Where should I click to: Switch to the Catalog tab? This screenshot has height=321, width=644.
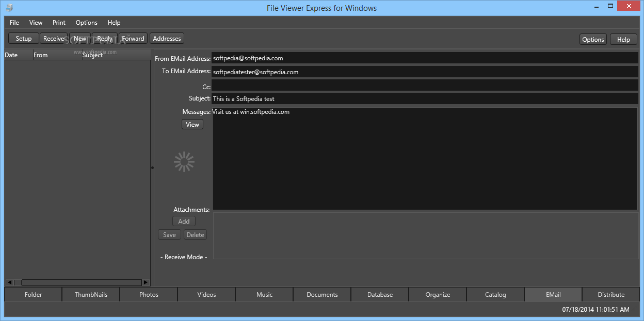(x=495, y=295)
